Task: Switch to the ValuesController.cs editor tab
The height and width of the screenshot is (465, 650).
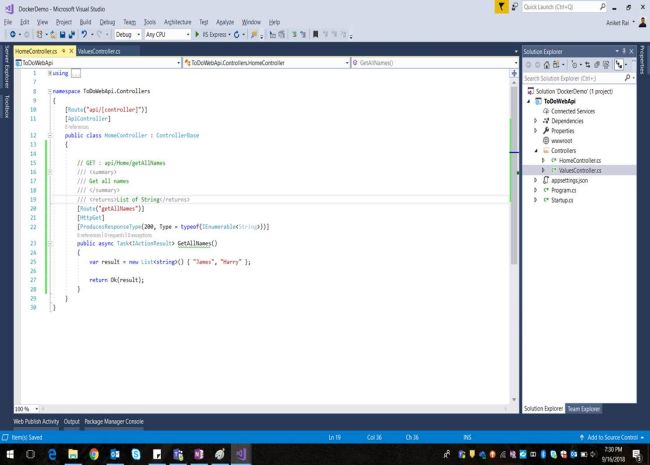Action: tap(99, 51)
